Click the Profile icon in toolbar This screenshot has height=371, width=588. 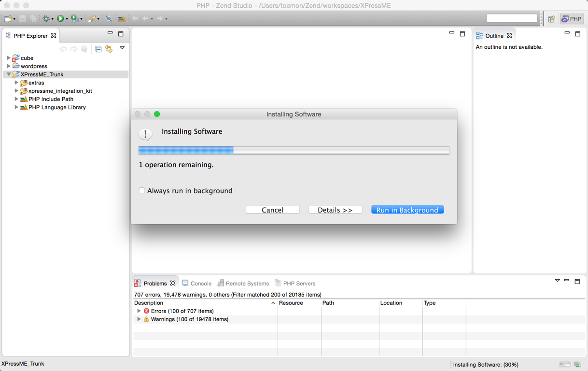[74, 19]
